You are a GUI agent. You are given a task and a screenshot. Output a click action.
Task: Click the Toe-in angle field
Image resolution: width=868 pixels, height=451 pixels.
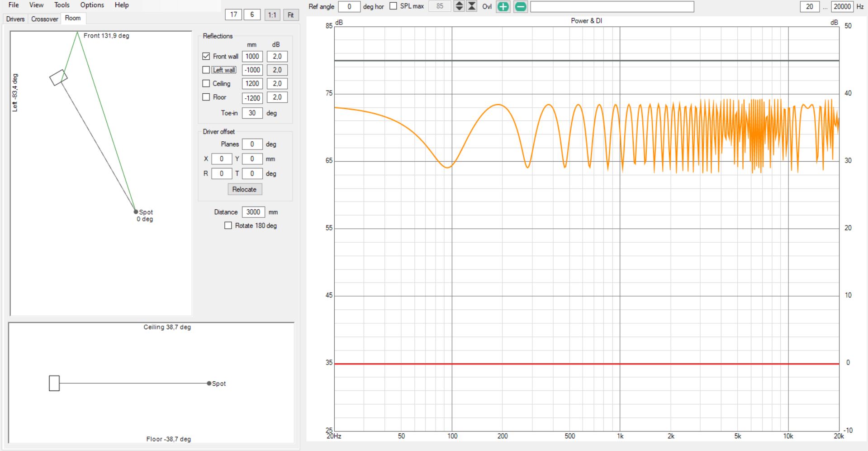252,113
